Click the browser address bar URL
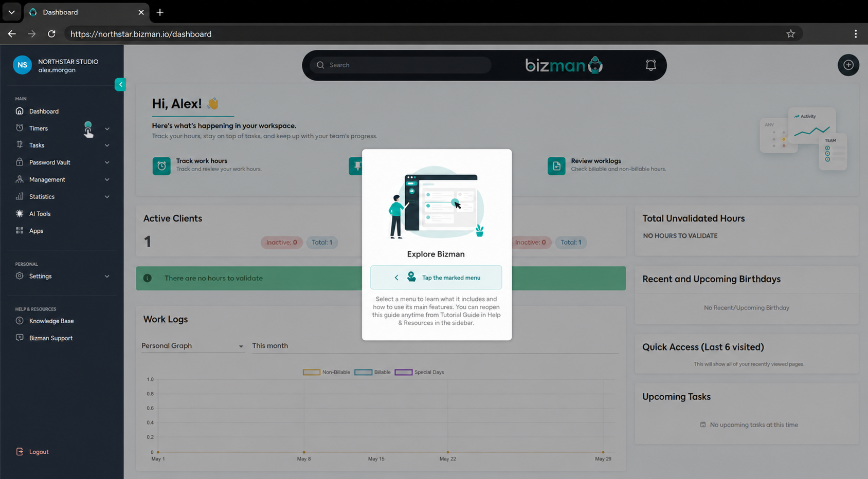868x479 pixels. click(141, 34)
